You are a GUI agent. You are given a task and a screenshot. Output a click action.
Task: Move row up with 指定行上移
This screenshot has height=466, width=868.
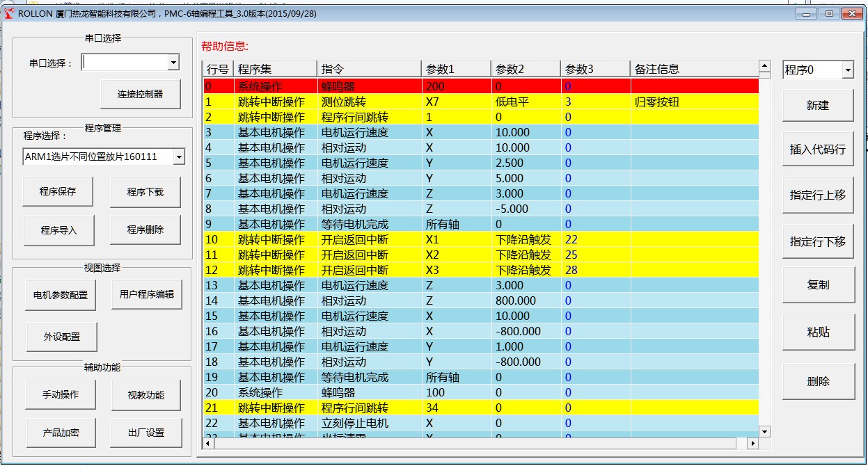[818, 195]
